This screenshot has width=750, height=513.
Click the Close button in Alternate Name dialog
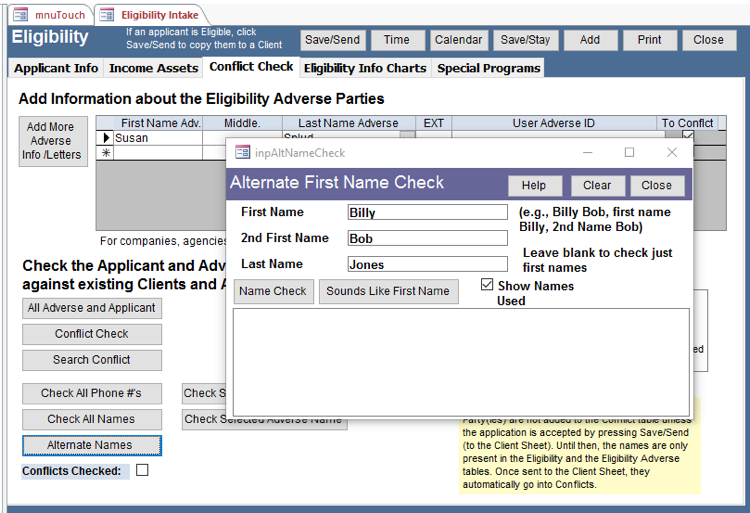coord(657,186)
